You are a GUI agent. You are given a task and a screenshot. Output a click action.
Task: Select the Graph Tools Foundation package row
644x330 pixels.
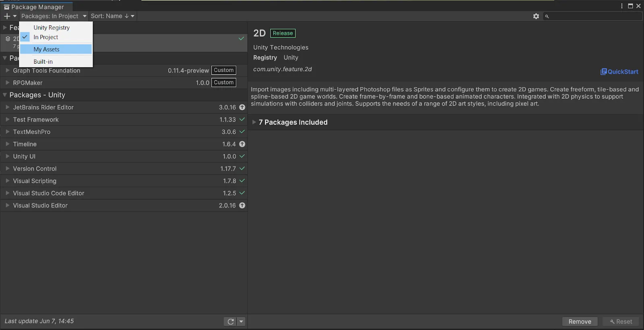(124, 71)
